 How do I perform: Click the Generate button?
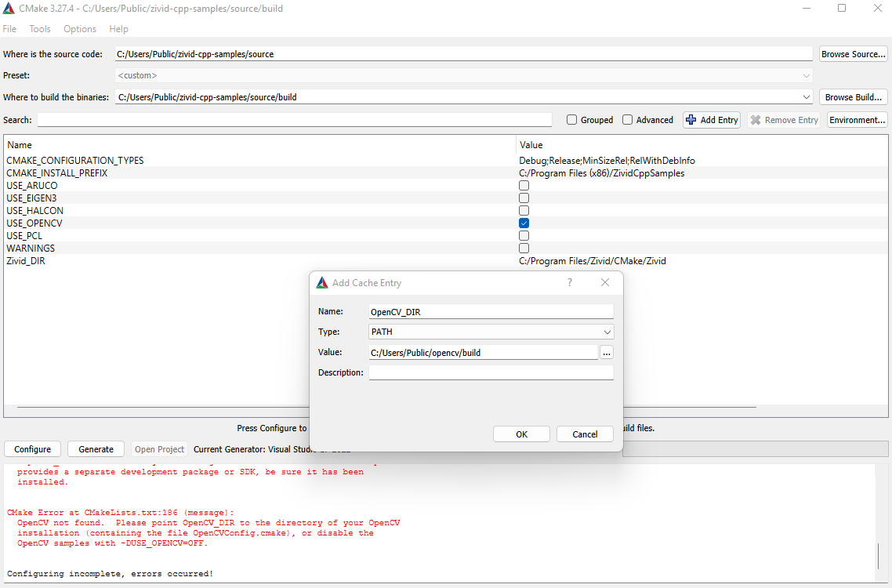(96, 449)
